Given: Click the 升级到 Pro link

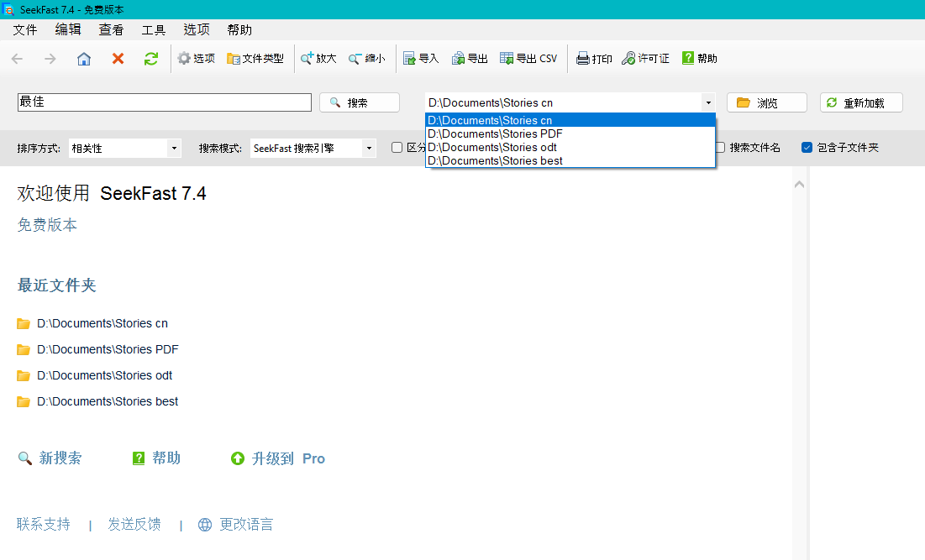Looking at the screenshot, I should 288,458.
